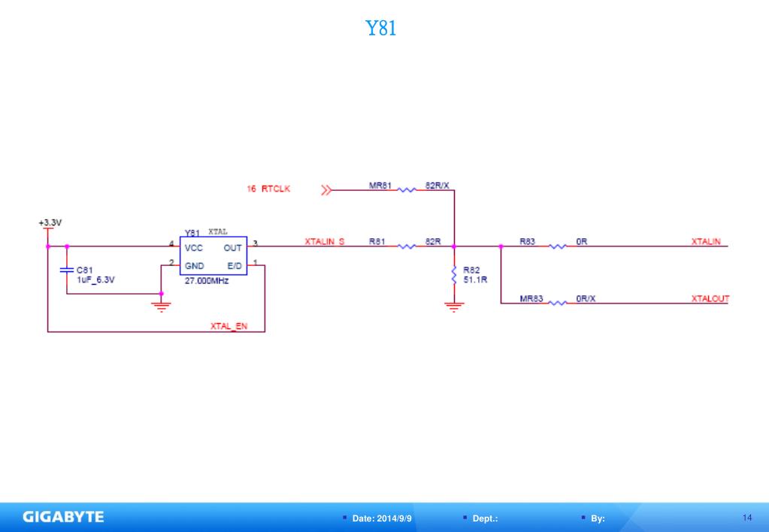Viewport: 769px width, 532px height.
Task: Select the MR81 designator label
Action: coord(380,186)
